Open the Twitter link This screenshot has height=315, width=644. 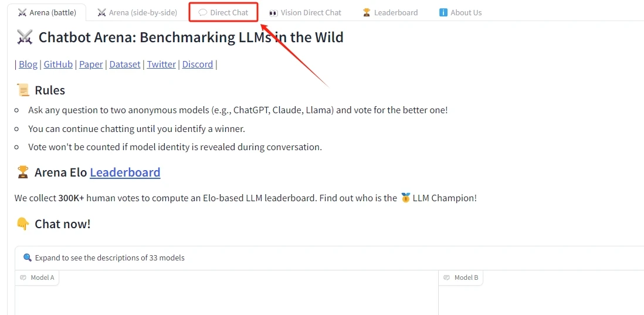(161, 65)
